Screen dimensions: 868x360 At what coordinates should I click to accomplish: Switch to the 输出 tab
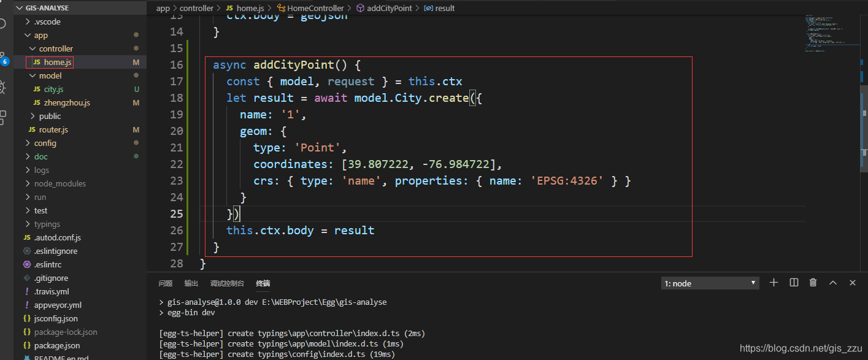click(x=191, y=283)
